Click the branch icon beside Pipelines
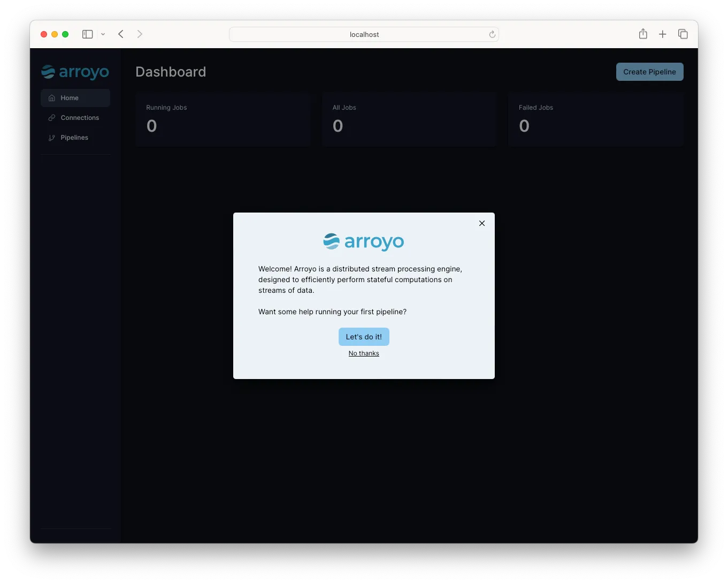This screenshot has width=728, height=583. click(51, 138)
